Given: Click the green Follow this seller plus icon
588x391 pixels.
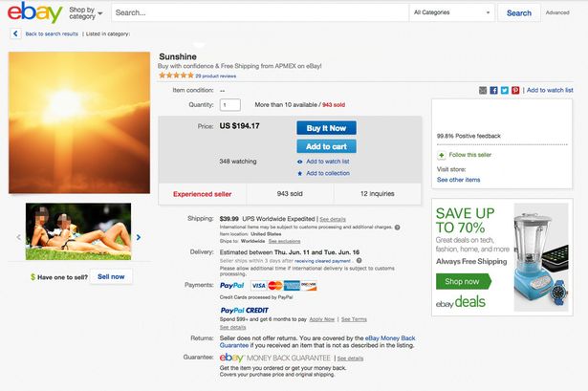Looking at the screenshot, I should pos(442,154).
